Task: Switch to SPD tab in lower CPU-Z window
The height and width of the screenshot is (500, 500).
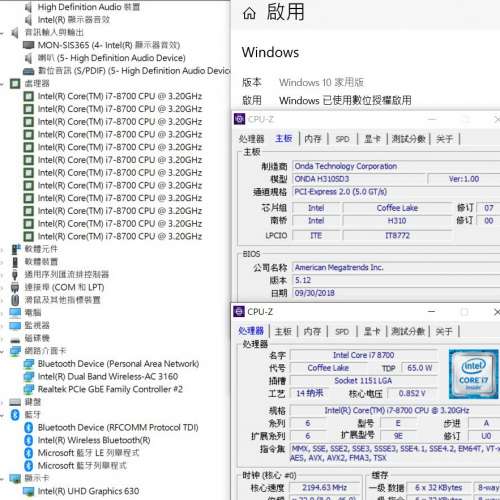Action: [342, 331]
